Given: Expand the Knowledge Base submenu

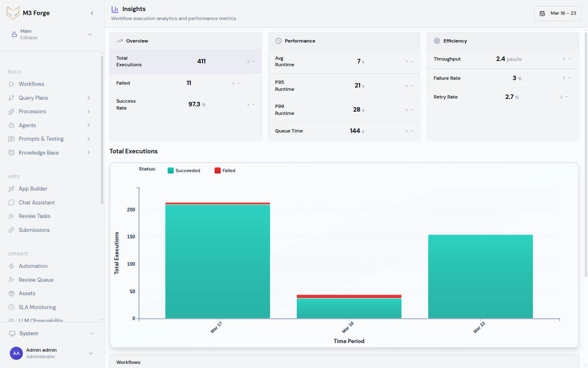Looking at the screenshot, I should tap(88, 153).
